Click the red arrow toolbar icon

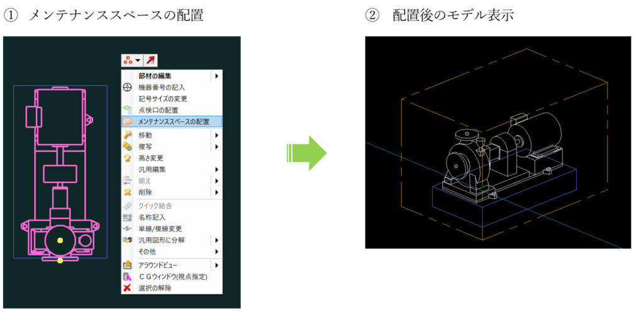pyautogui.click(x=151, y=60)
